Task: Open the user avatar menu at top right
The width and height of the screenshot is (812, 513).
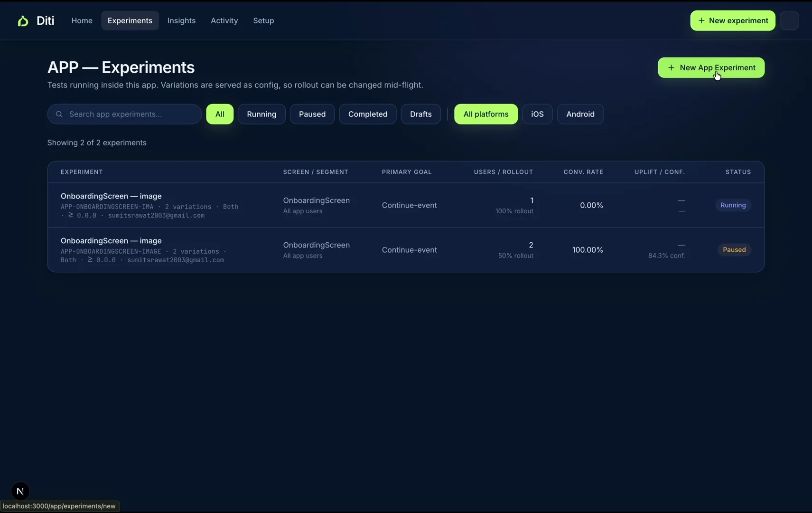Action: click(789, 20)
